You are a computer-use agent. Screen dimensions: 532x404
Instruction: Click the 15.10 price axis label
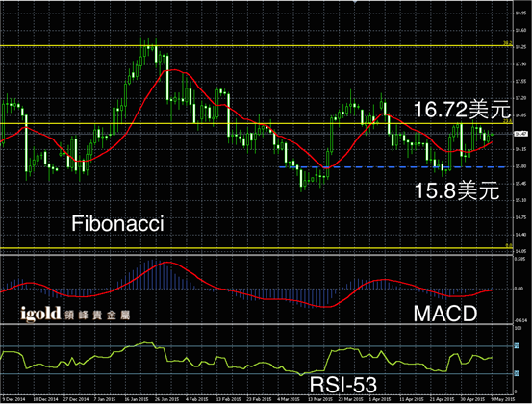520,200
